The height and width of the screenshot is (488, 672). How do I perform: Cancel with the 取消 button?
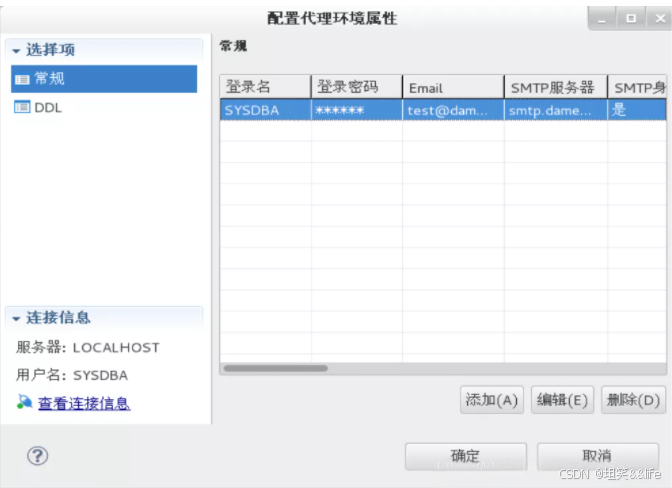597,456
